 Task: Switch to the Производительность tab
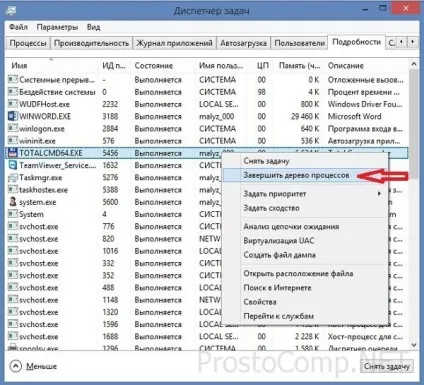(91, 43)
